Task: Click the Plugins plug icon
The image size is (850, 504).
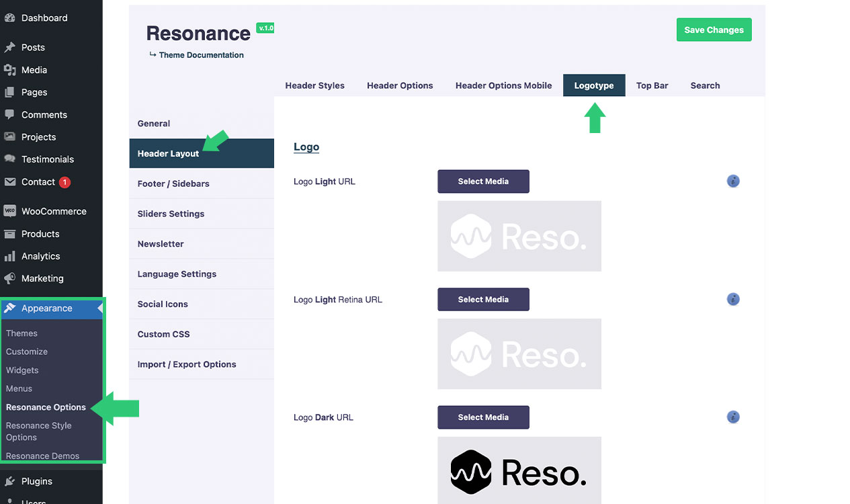Action: click(9, 481)
